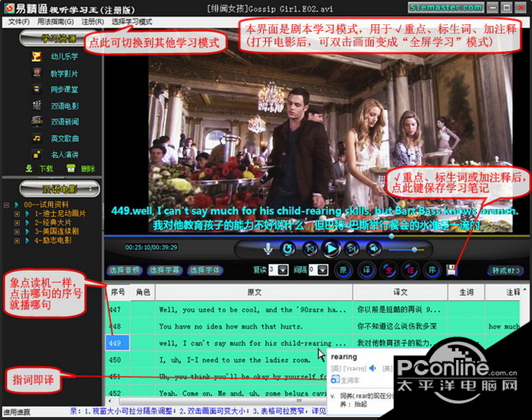
Task: Click the 选择音频 button
Action: click(x=124, y=270)
